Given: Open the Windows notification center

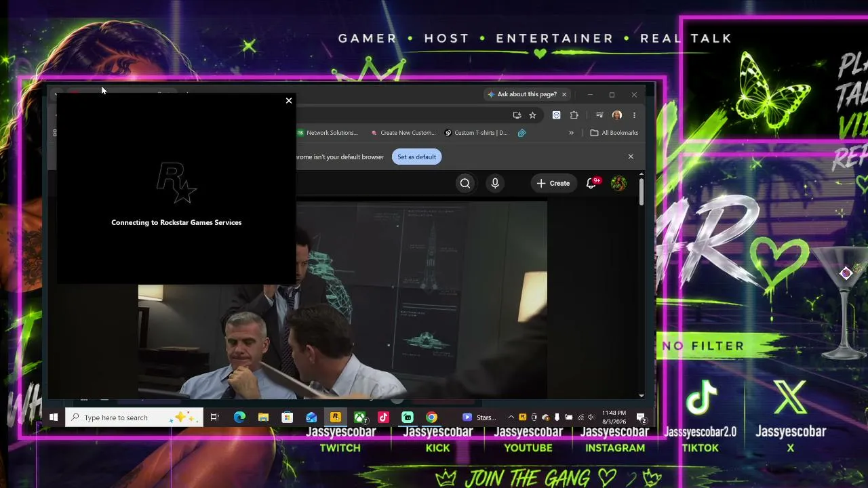Looking at the screenshot, I should tap(641, 418).
